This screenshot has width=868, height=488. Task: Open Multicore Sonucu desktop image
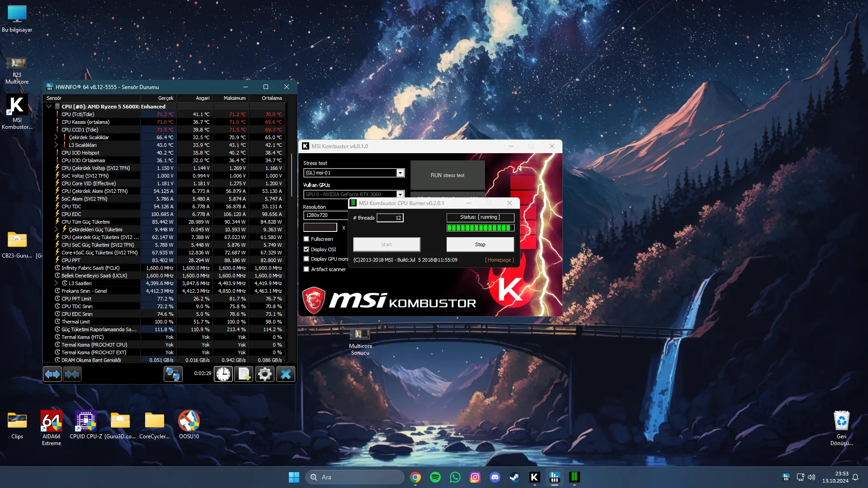(x=360, y=342)
